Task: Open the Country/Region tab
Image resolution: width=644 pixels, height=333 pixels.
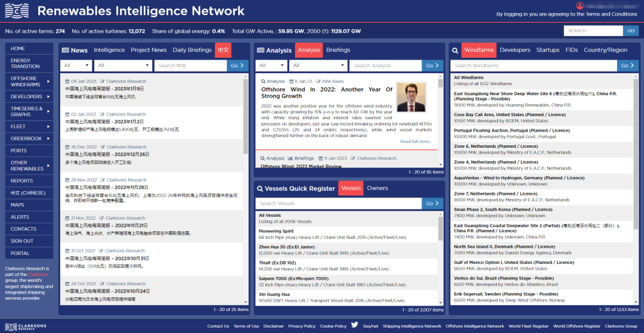Action: pos(606,50)
